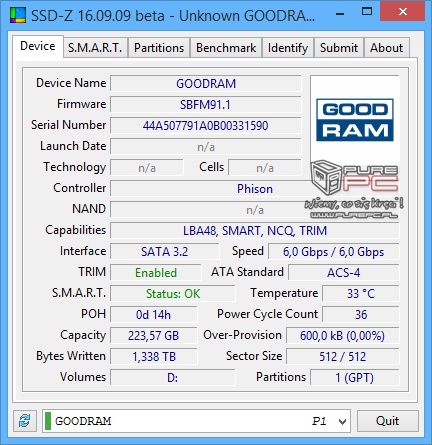Screen dimensions: 432x445
Task: Click the Volumes value D:
Action: pos(173,378)
